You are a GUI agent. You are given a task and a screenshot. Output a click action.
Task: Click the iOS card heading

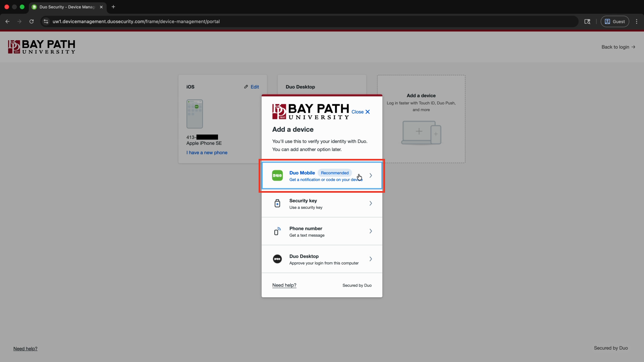[x=191, y=87]
